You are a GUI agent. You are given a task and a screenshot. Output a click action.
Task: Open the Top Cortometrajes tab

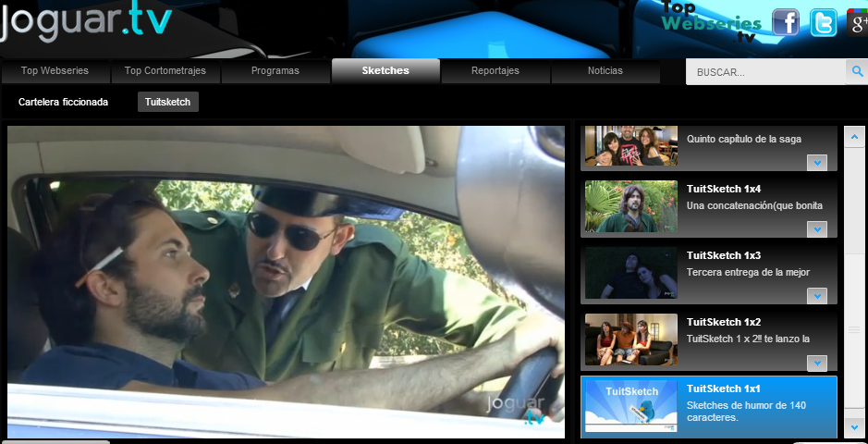coord(165,71)
